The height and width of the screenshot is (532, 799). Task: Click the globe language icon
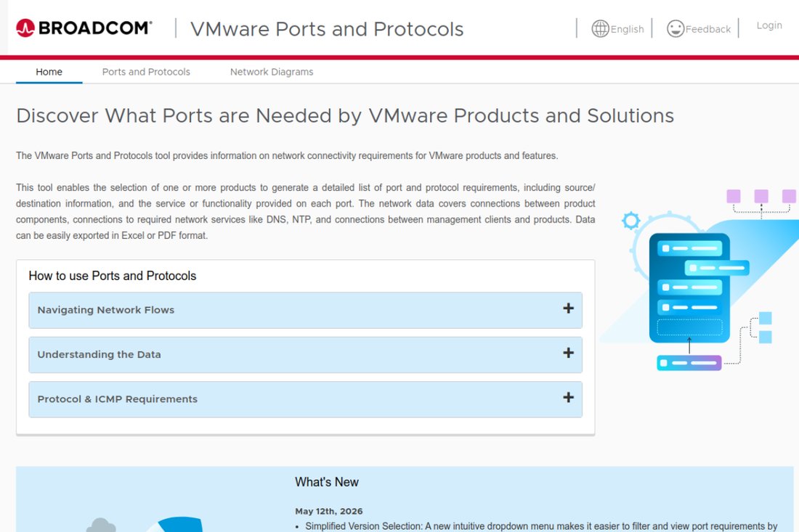(600, 28)
